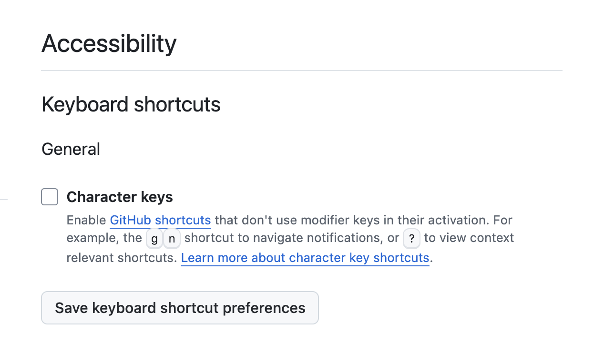Screen dimensions: 594x364
Task: Click the Character keys label
Action: (x=120, y=197)
